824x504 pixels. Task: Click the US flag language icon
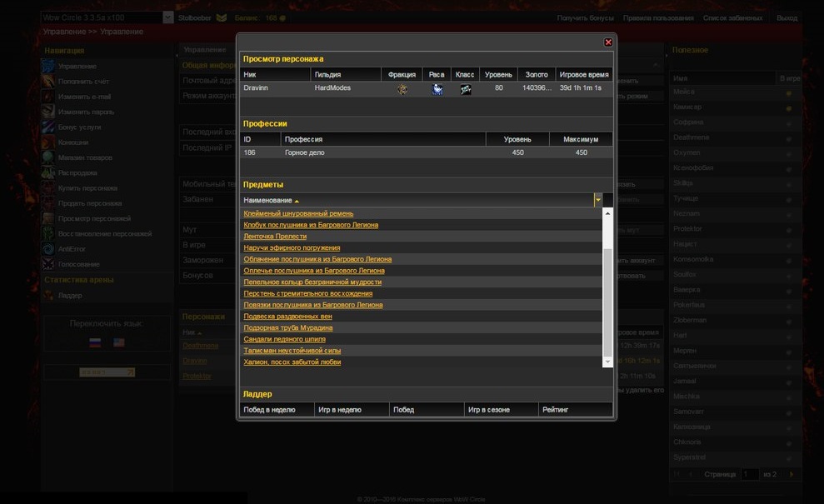coord(118,342)
